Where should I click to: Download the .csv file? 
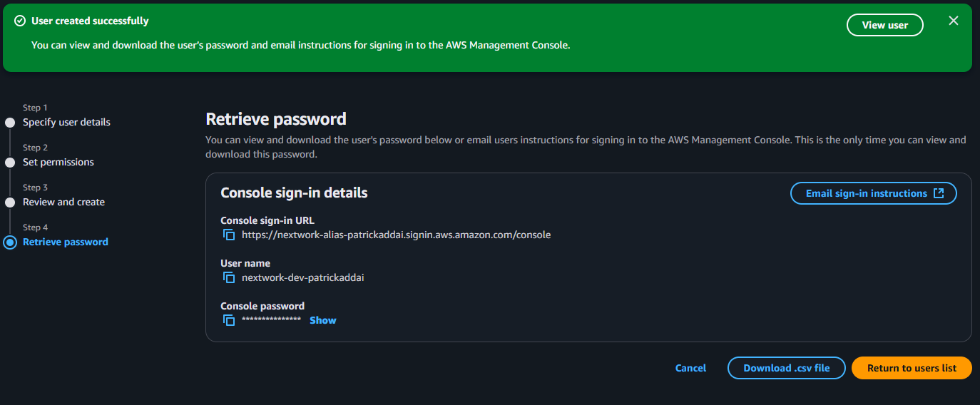[786, 368]
